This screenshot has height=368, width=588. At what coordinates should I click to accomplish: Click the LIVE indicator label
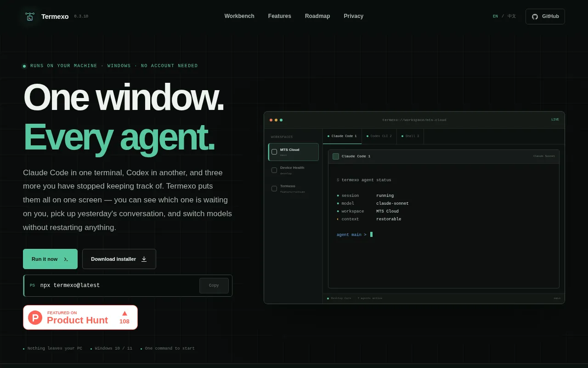coord(555,120)
